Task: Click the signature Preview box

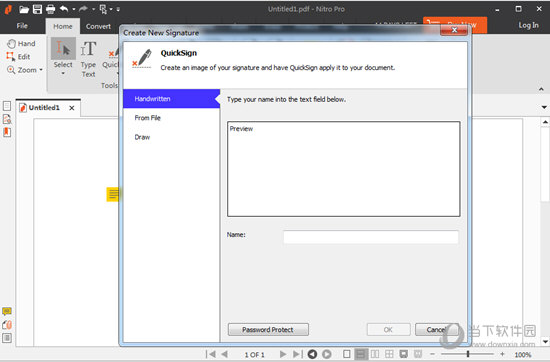Action: pos(343,169)
